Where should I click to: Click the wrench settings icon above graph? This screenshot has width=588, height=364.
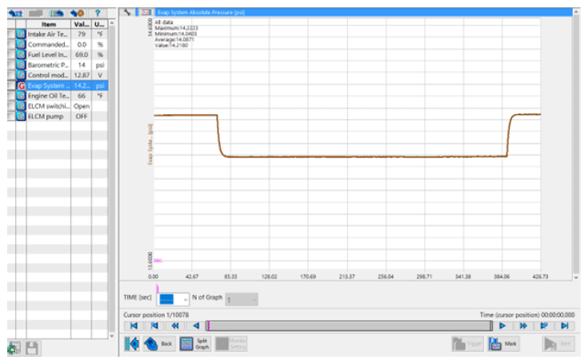click(x=128, y=13)
